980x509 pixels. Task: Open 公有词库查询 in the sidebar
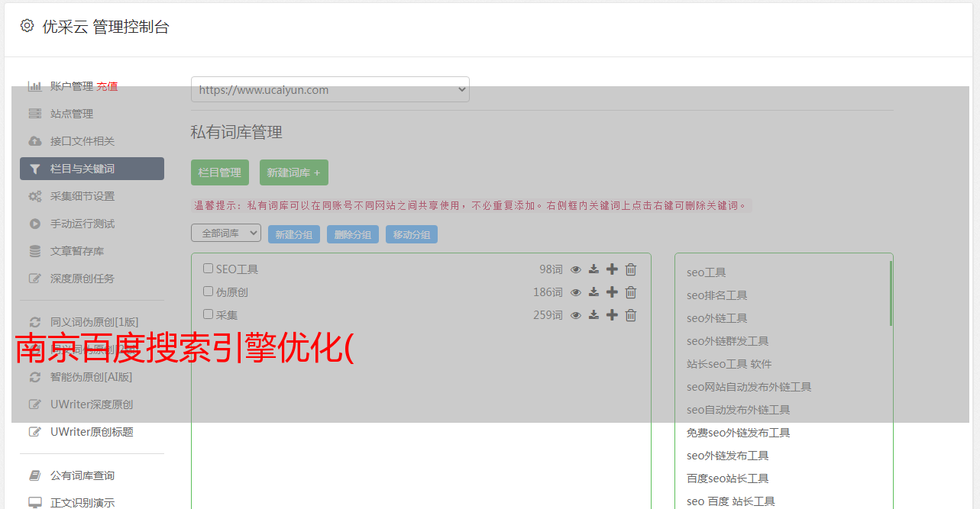click(x=82, y=475)
